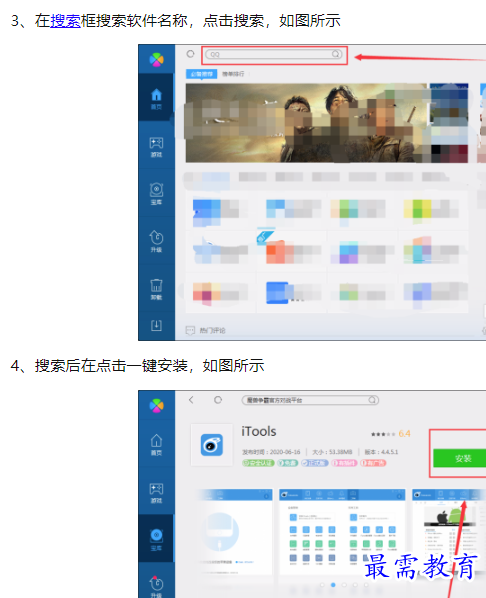Click the 热门评论 label

[212, 330]
